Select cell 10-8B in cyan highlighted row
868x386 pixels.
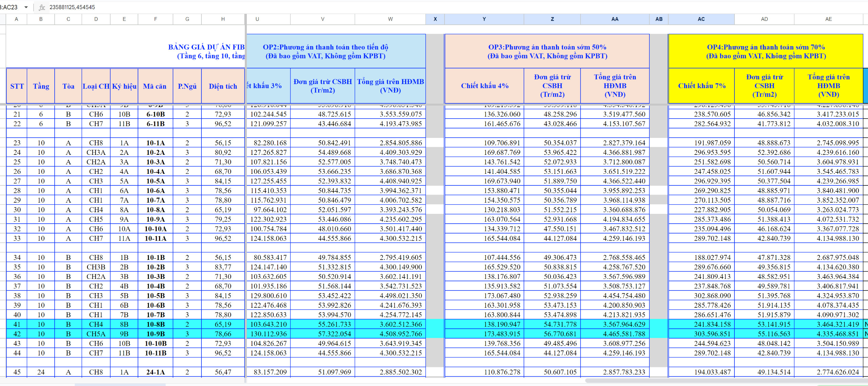click(x=155, y=324)
